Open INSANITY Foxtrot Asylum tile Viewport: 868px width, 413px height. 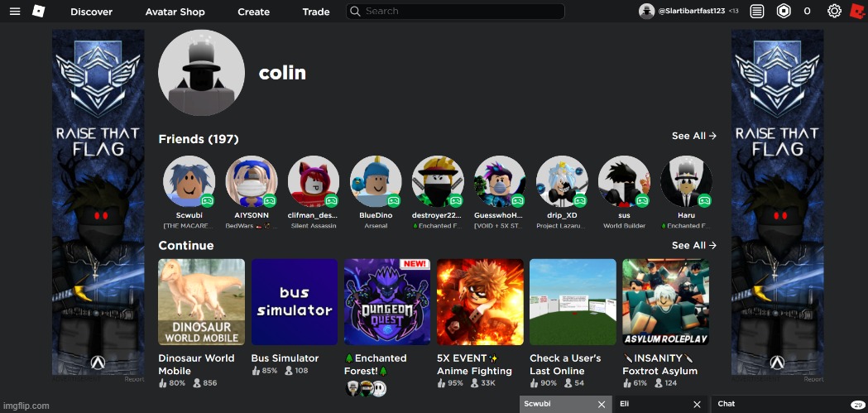[x=665, y=302]
